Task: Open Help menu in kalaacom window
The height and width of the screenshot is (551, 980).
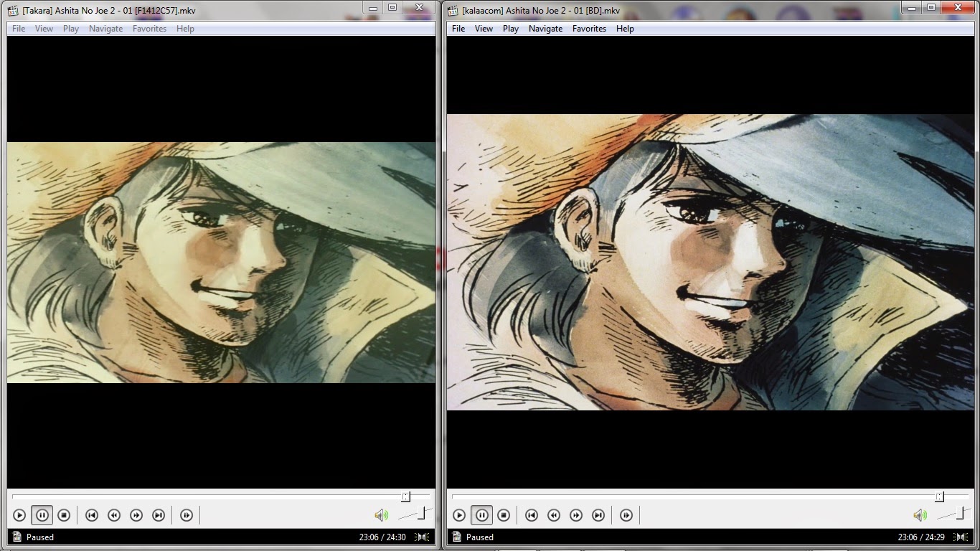Action: (625, 29)
